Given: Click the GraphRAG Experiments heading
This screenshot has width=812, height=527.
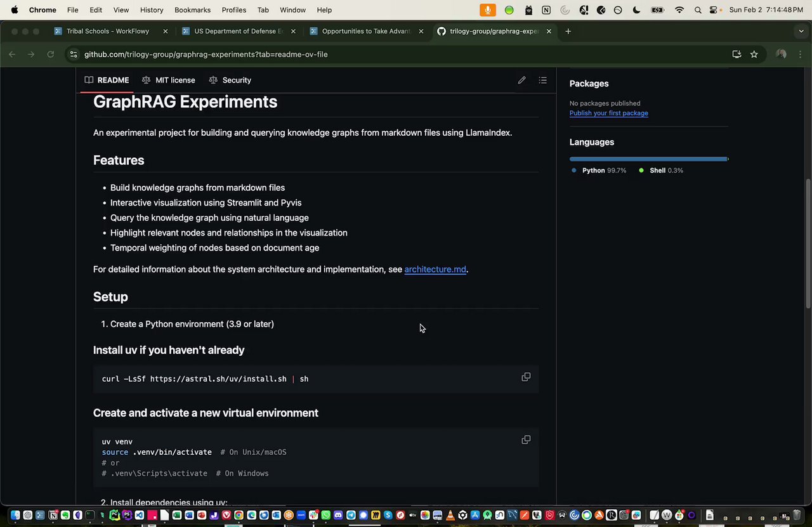Looking at the screenshot, I should [185, 102].
